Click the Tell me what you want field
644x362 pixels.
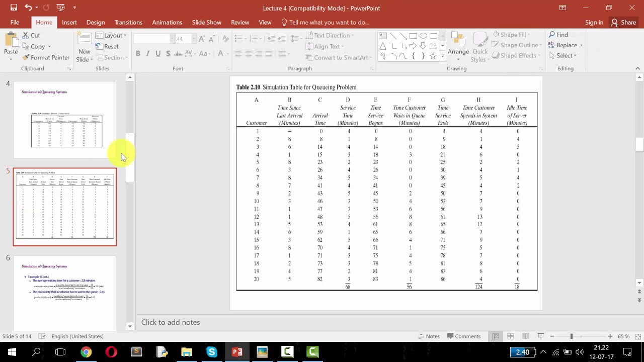(325, 22)
